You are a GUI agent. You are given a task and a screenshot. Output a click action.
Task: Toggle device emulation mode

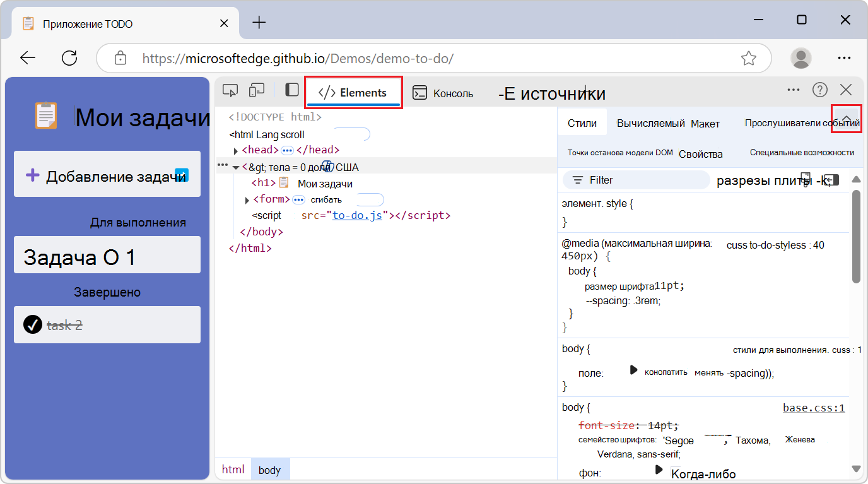[x=256, y=90]
